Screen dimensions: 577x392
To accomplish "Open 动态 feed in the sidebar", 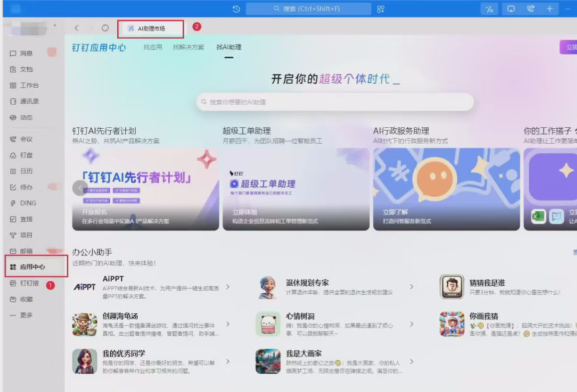I will point(21,117).
